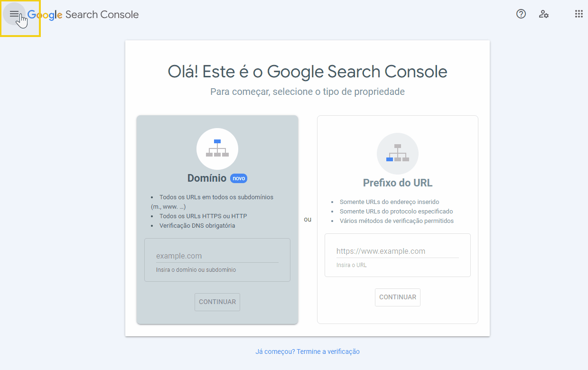Click the 'Prefixo do URL' heading
This screenshot has height=370, width=588.
click(398, 183)
